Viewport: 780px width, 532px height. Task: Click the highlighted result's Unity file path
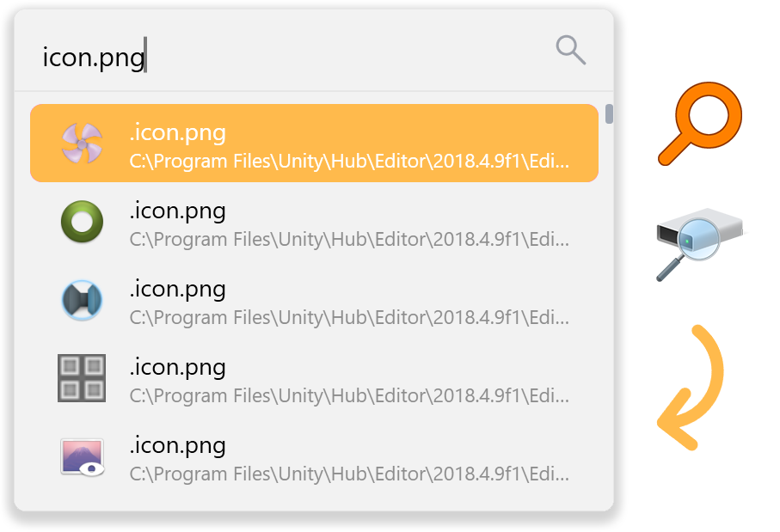(x=349, y=161)
